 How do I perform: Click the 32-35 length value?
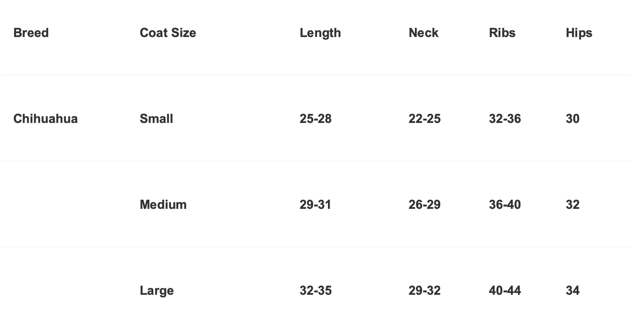tap(316, 290)
